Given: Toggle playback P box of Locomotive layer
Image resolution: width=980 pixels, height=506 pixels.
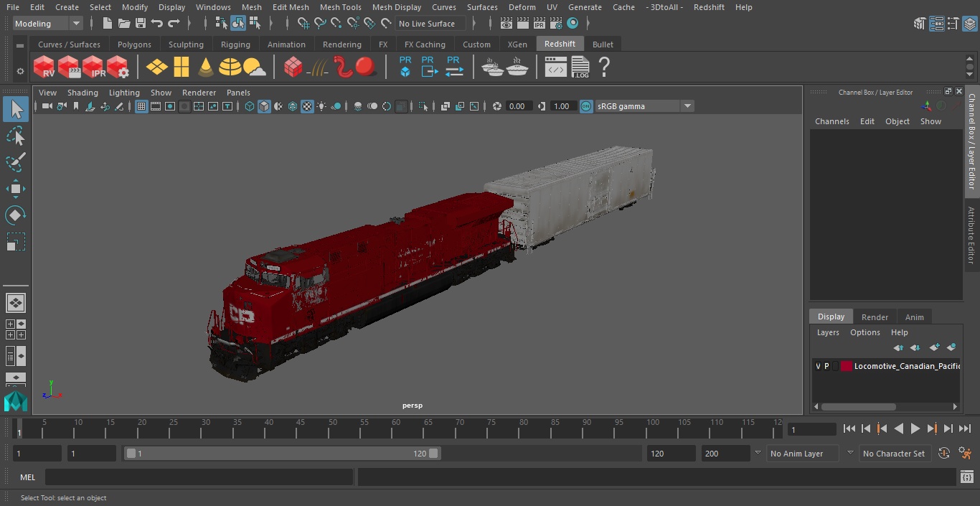Looking at the screenshot, I should point(826,366).
